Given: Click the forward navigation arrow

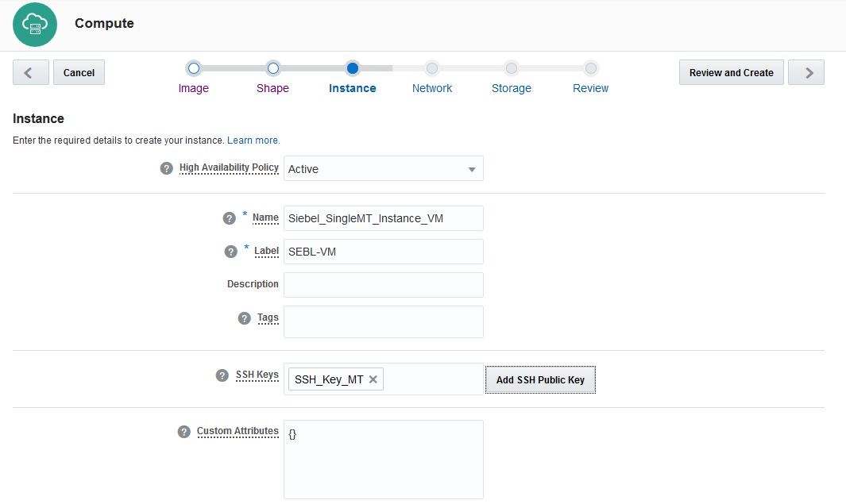Looking at the screenshot, I should pos(805,72).
